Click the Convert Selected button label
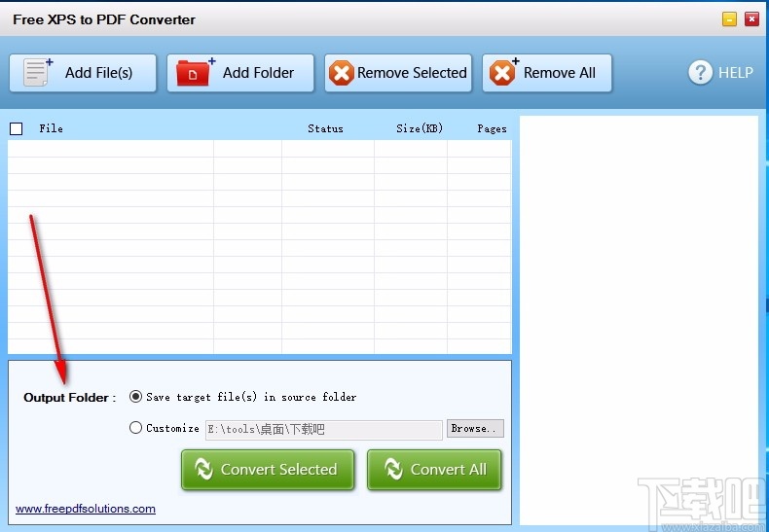 [x=278, y=470]
